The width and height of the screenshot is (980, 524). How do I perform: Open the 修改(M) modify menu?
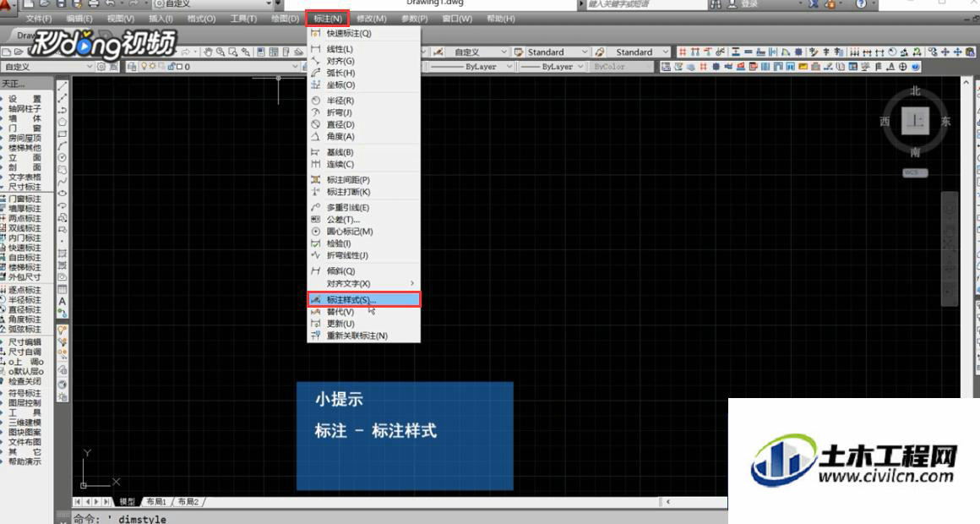pos(371,19)
